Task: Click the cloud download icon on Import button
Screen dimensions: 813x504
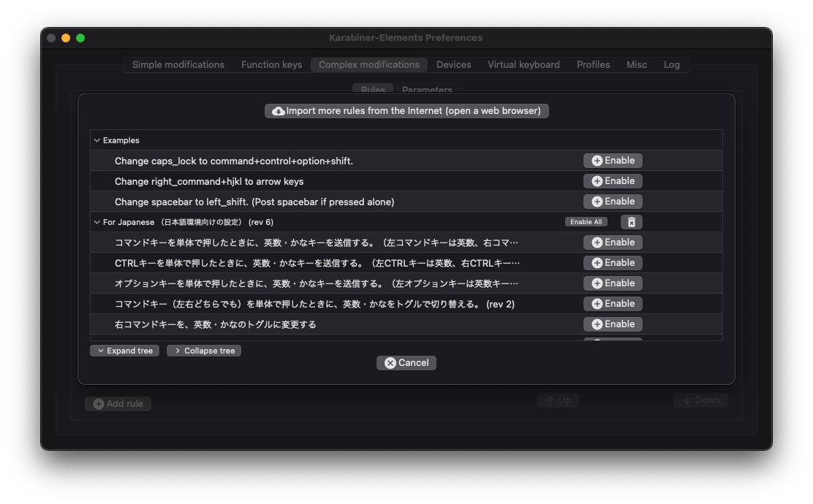Action: [278, 111]
